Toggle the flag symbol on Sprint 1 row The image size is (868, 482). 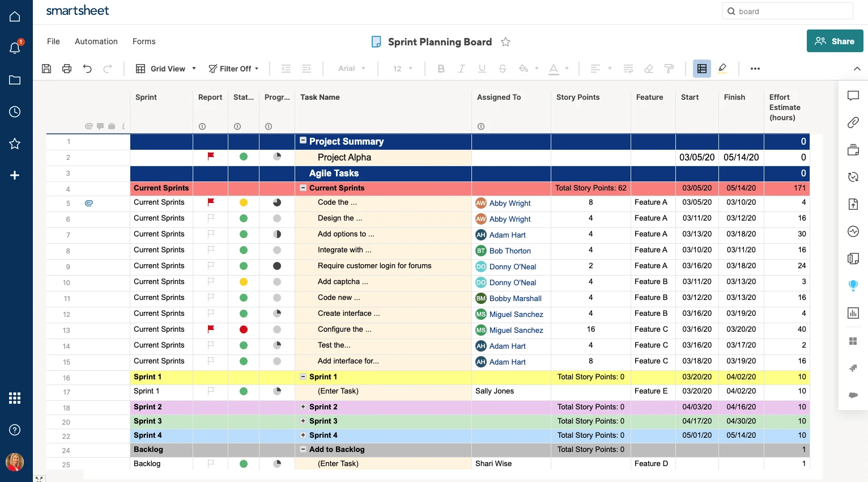210,391
